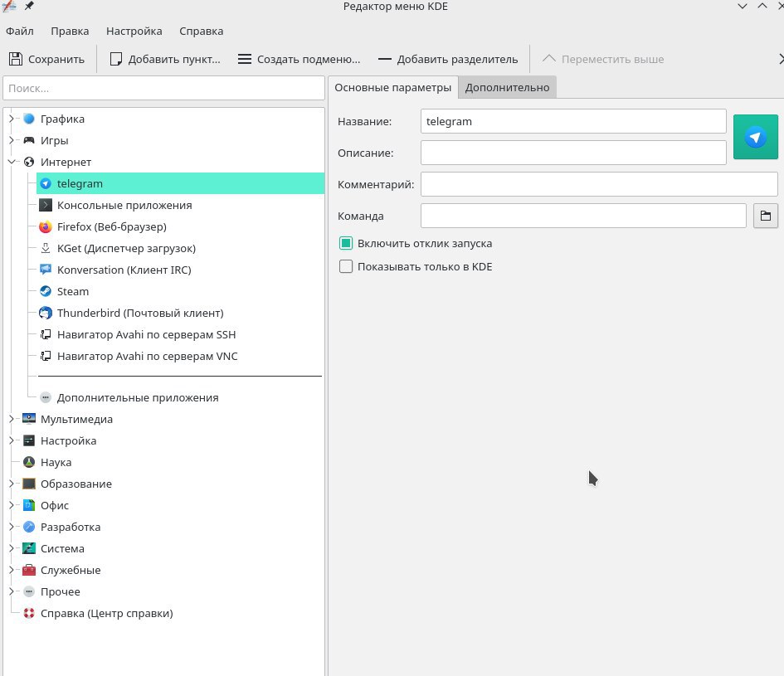Click the Интернет globe icon
784x676 pixels.
click(29, 162)
